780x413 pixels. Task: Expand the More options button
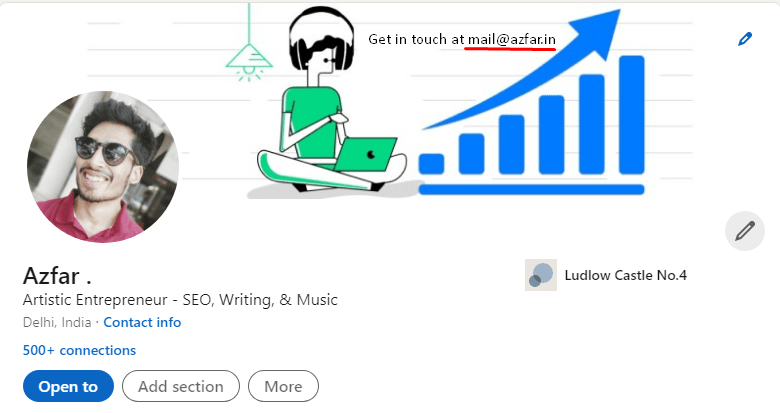click(283, 386)
